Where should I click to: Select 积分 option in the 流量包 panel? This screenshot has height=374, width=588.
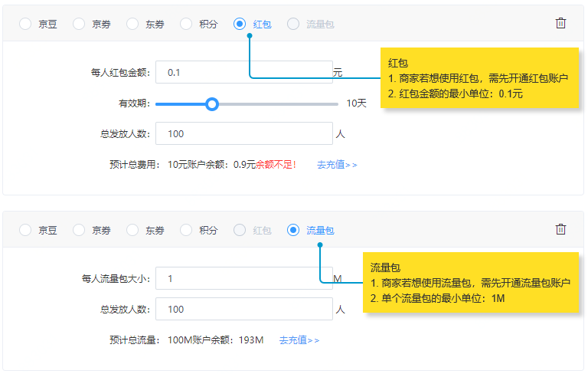pos(186,230)
